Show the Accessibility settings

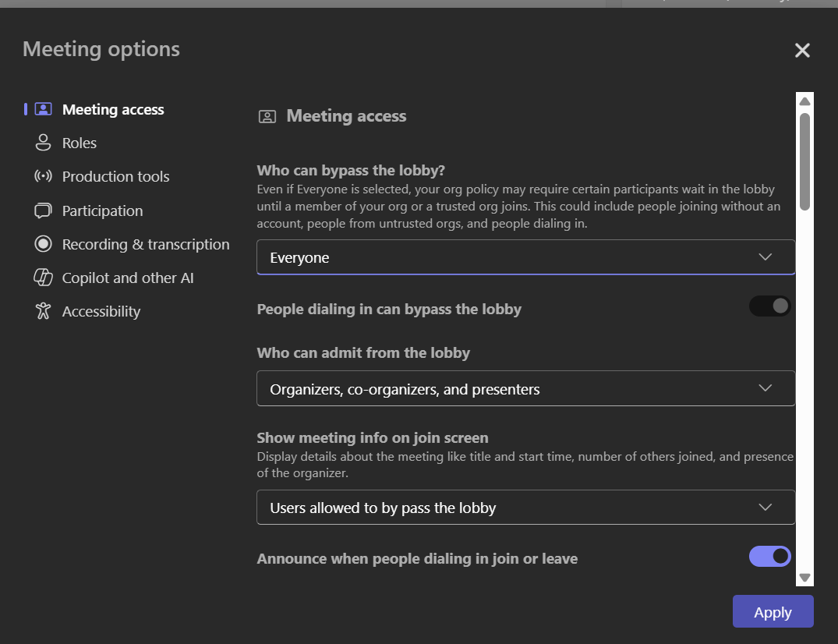coord(101,311)
